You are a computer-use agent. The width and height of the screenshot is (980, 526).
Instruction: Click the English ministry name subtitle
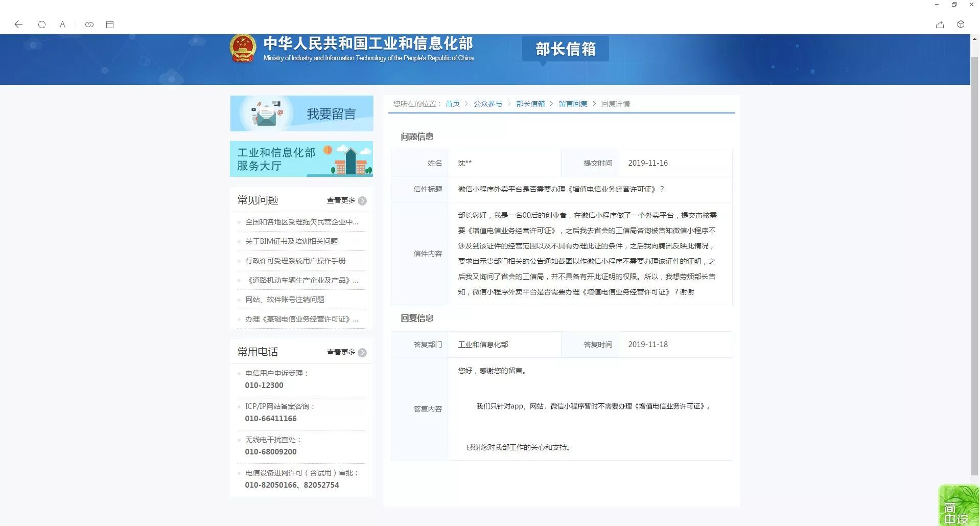tap(368, 58)
